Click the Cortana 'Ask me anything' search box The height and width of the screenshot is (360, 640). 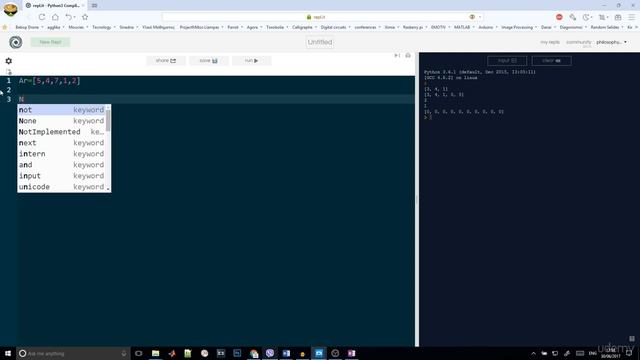(73, 353)
